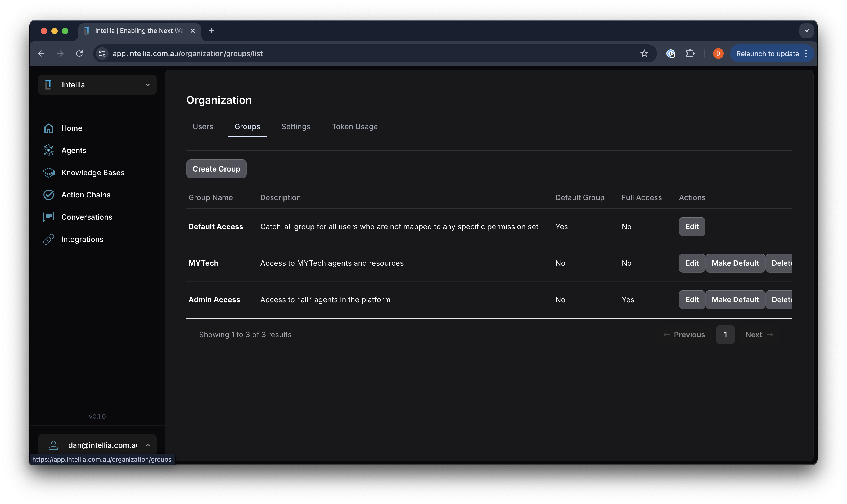847x504 pixels.
Task: Open a new browser tab
Action: [x=211, y=30]
